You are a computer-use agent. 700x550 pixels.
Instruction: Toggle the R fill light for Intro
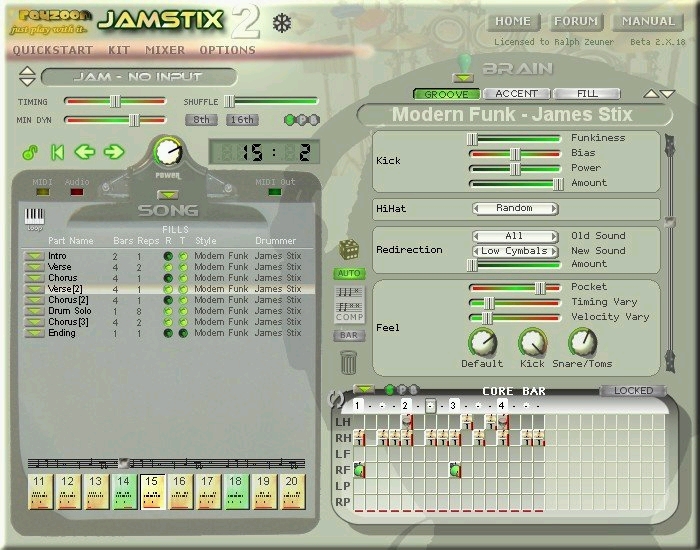(x=168, y=256)
